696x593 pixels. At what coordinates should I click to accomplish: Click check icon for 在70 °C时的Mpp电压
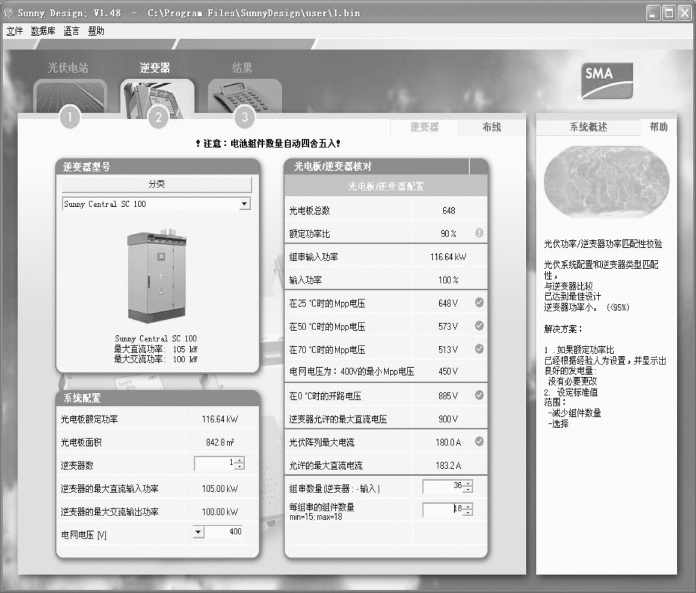(x=479, y=348)
